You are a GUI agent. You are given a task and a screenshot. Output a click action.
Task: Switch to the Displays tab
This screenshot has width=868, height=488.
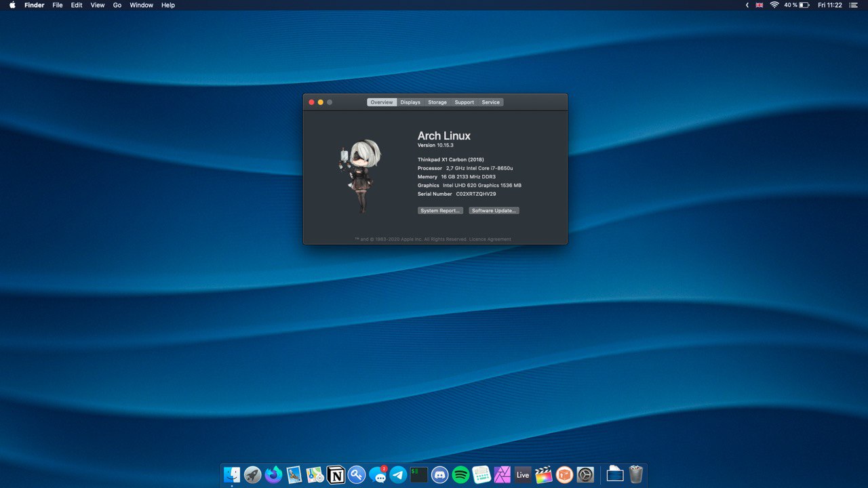410,102
